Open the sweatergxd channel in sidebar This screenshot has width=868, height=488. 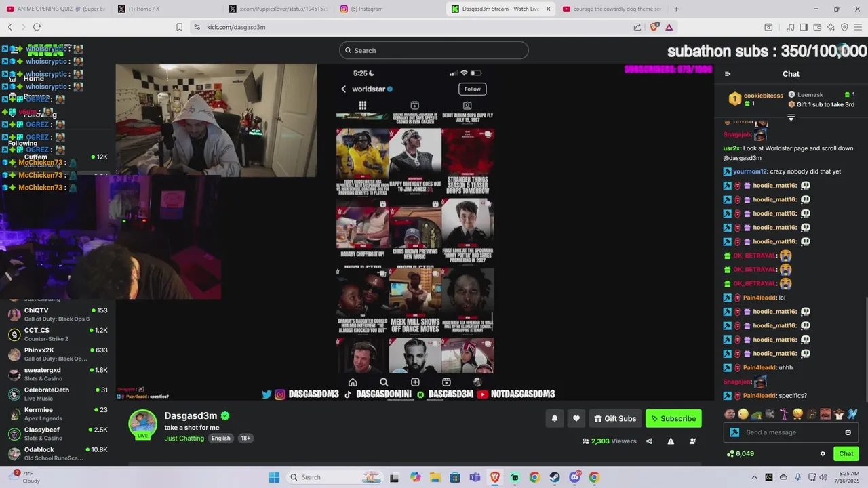tap(58, 374)
